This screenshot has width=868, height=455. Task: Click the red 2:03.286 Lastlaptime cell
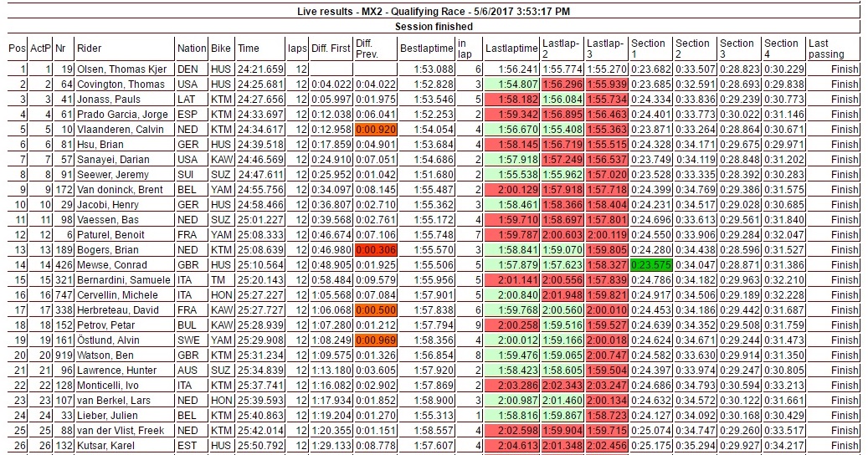[511, 386]
